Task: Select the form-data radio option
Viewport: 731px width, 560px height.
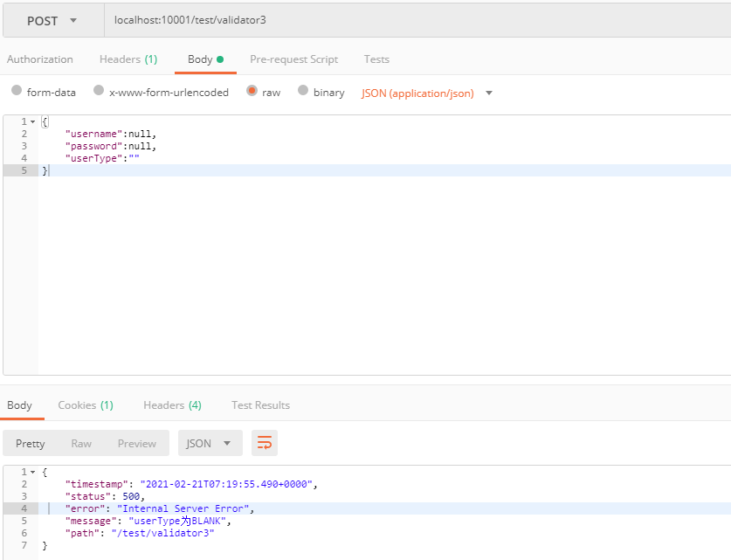Action: tap(17, 91)
